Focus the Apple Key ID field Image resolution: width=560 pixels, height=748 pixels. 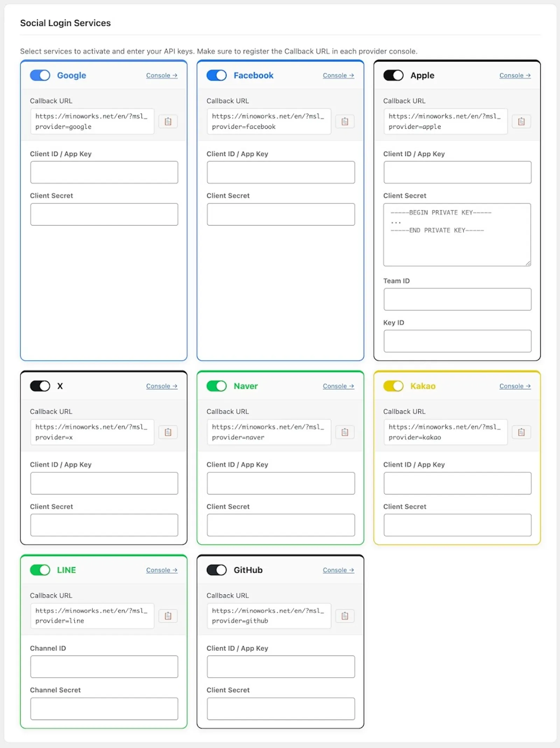tap(457, 341)
